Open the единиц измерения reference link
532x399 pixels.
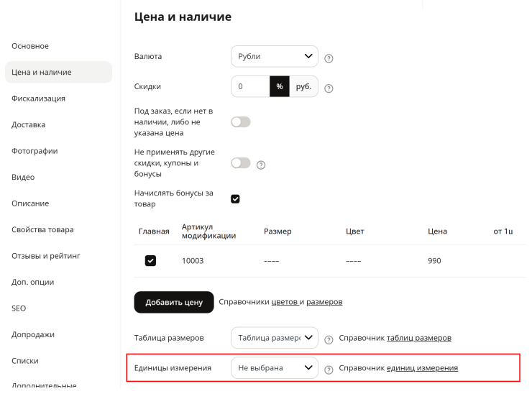pos(422,368)
